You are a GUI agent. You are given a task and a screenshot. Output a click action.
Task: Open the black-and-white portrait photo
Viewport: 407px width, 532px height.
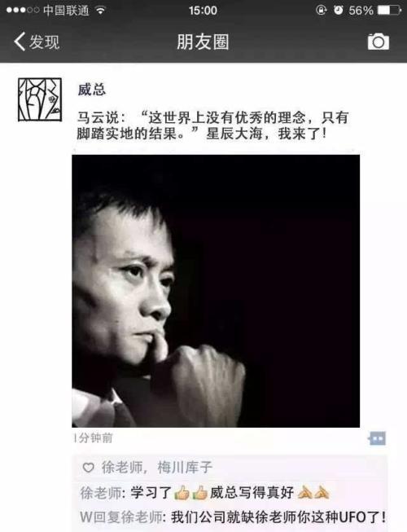click(x=216, y=291)
